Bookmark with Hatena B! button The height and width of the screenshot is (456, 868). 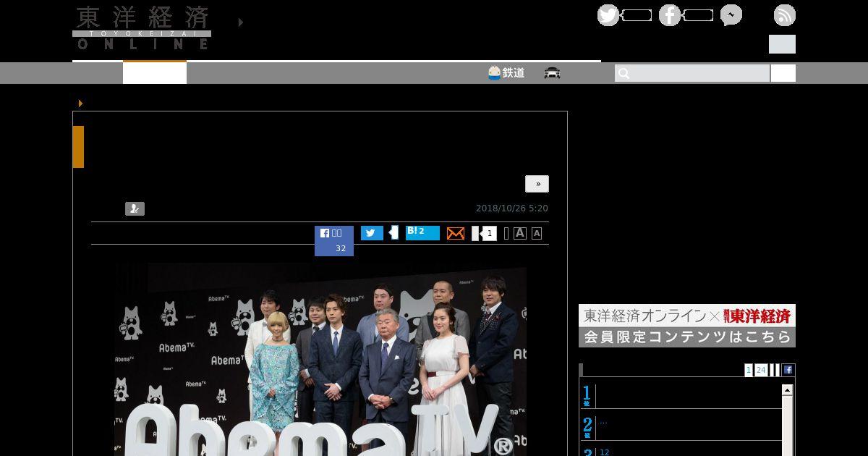422,232
